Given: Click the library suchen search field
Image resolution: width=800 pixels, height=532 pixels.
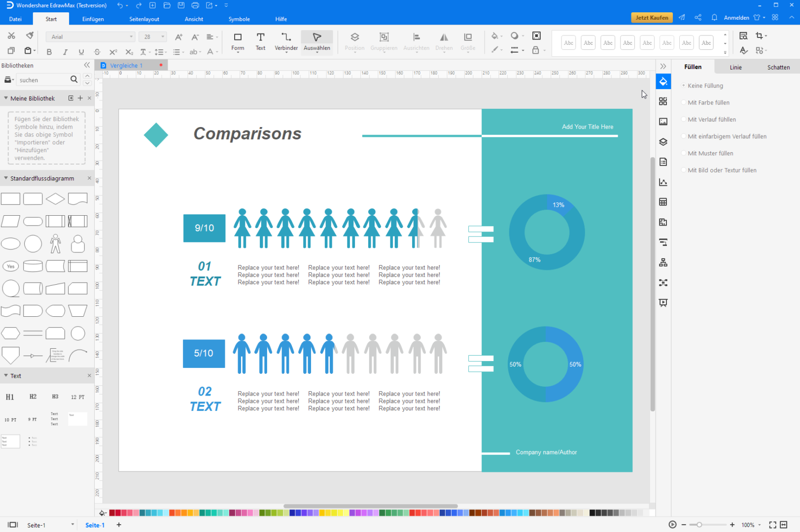Looking at the screenshot, I should tap(43, 80).
